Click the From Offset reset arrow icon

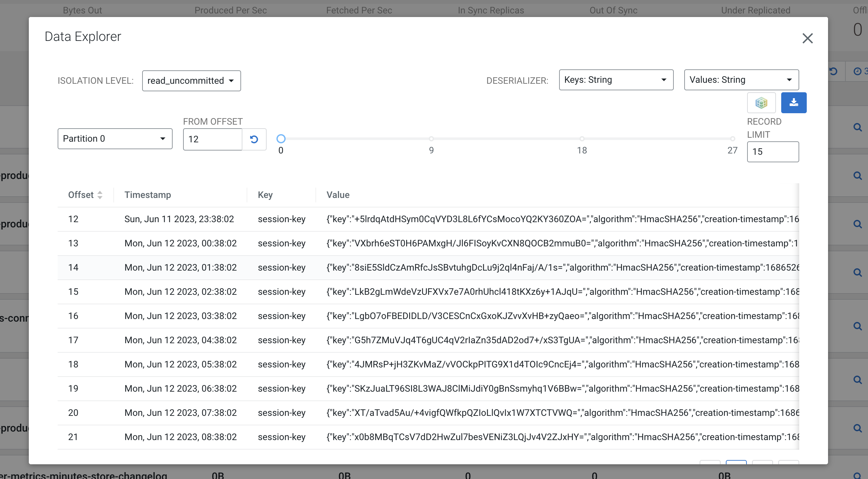[254, 139]
